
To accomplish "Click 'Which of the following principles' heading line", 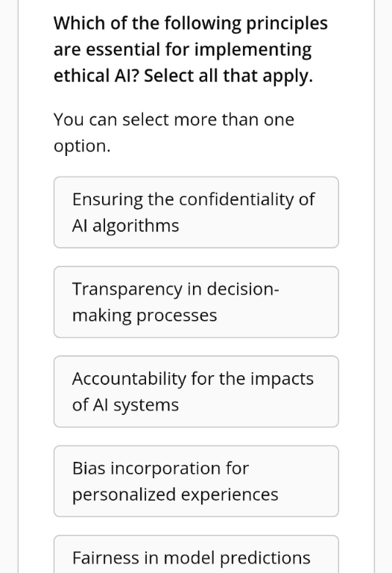I will click(191, 23).
